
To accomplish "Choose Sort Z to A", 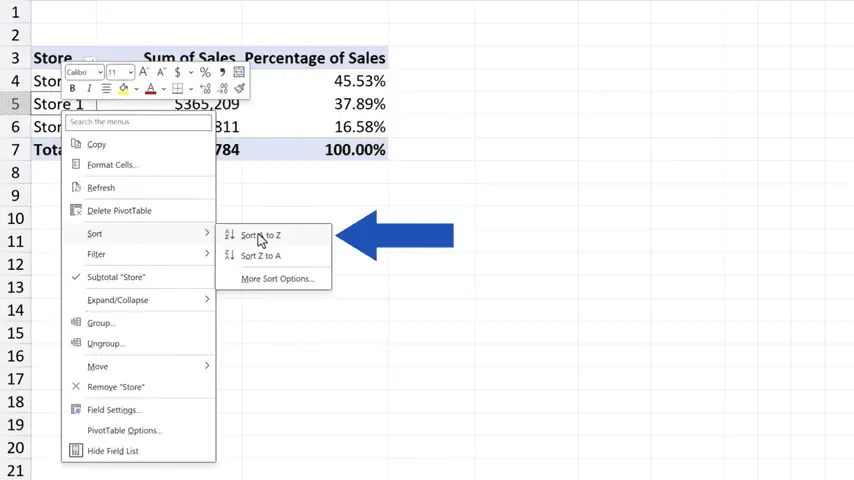I will tap(260, 256).
